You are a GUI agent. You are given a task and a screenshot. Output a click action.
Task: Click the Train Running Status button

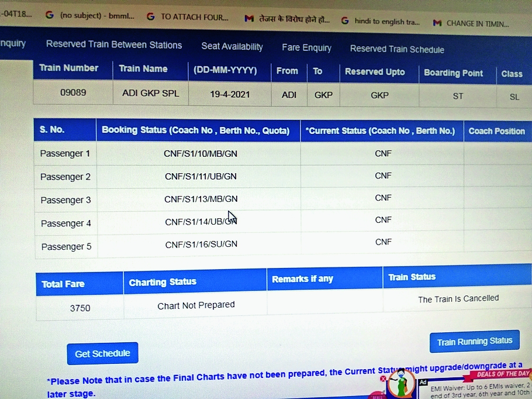tap(474, 341)
